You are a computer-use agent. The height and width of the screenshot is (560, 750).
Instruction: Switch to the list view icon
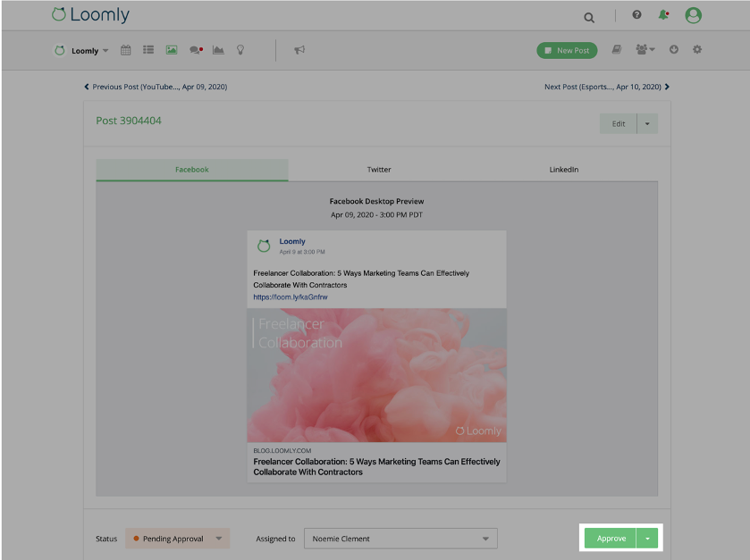click(x=148, y=50)
